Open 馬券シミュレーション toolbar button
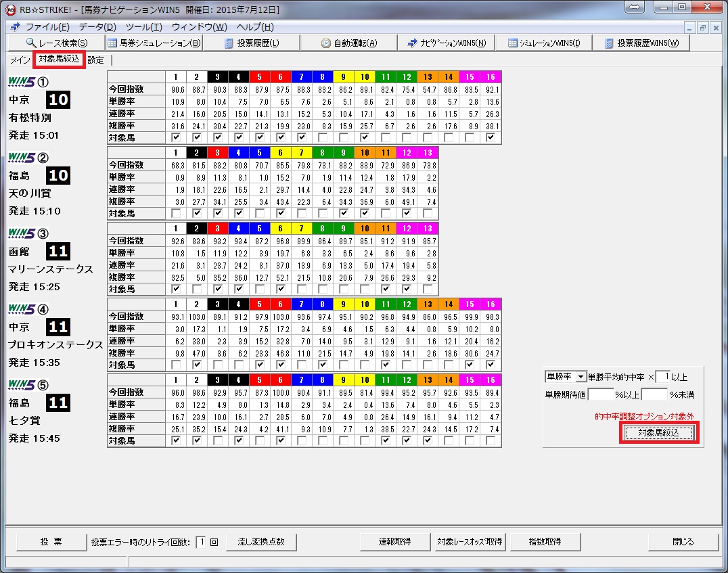 pos(154,43)
